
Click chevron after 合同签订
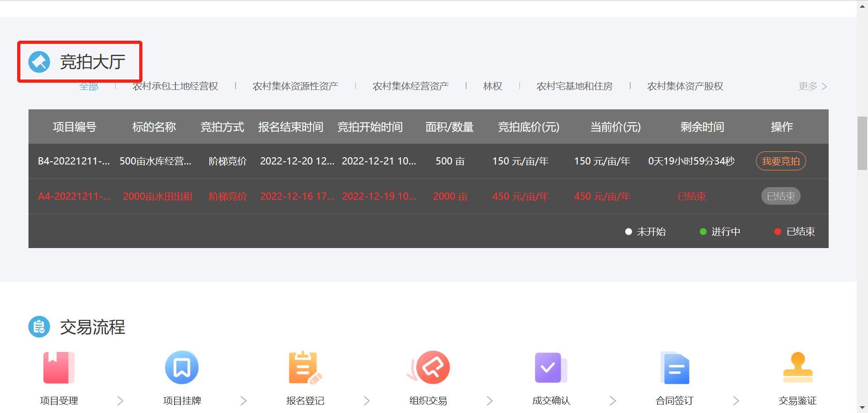click(x=736, y=401)
